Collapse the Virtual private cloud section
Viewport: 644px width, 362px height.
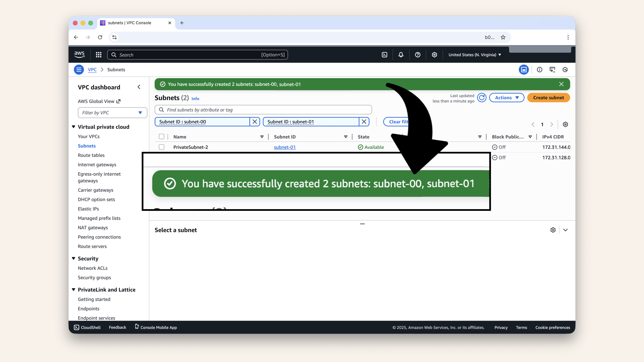pos(74,127)
